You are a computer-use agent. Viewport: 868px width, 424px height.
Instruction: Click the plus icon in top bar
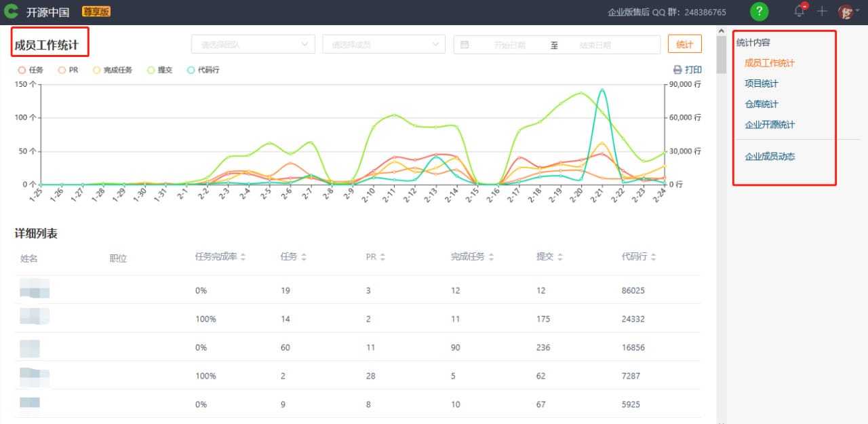[x=822, y=12]
